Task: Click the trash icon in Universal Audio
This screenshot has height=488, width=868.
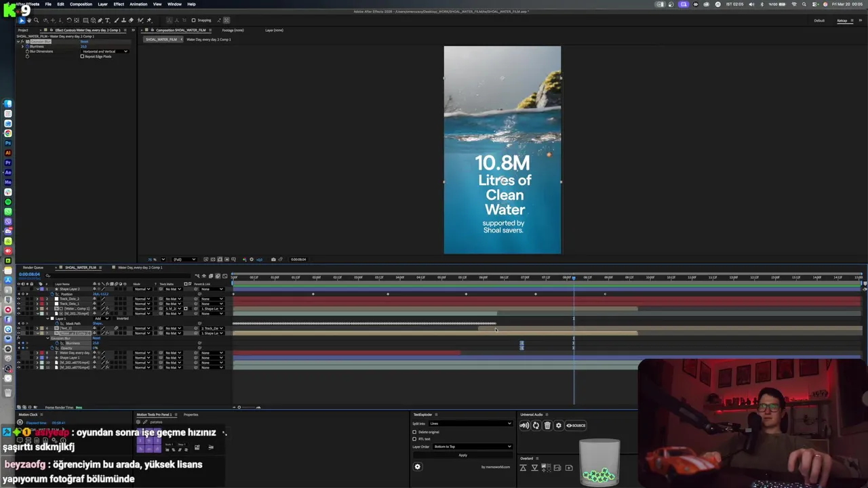Action: tap(547, 426)
